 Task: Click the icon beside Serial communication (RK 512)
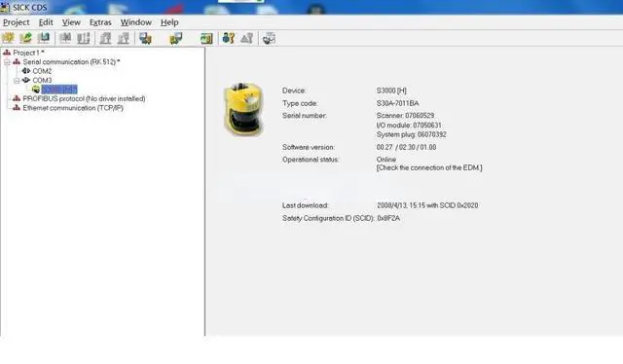(x=17, y=62)
